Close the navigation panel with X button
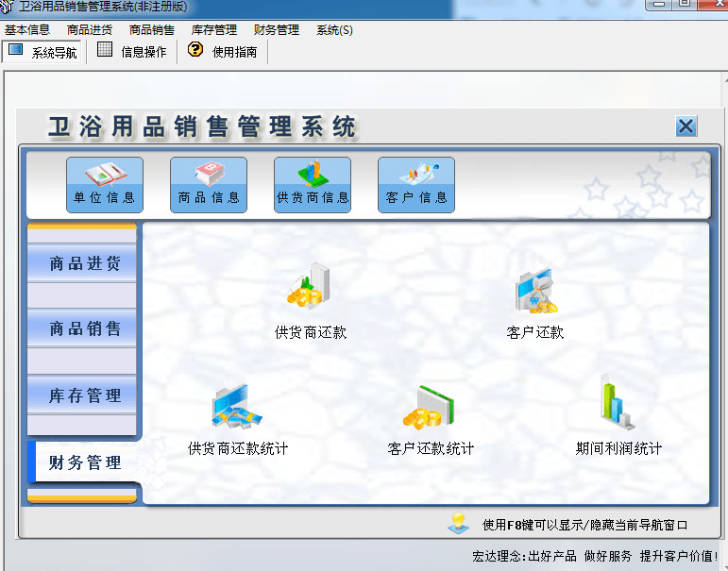 point(686,126)
